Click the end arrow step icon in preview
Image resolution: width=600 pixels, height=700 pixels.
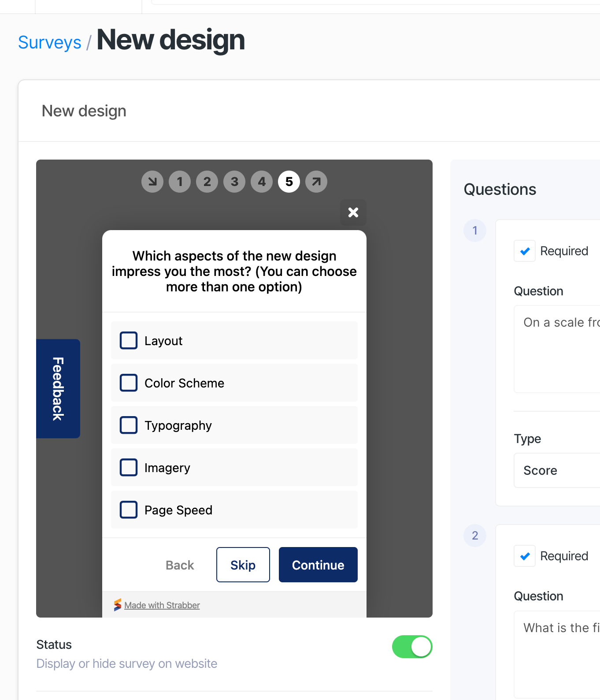click(316, 182)
